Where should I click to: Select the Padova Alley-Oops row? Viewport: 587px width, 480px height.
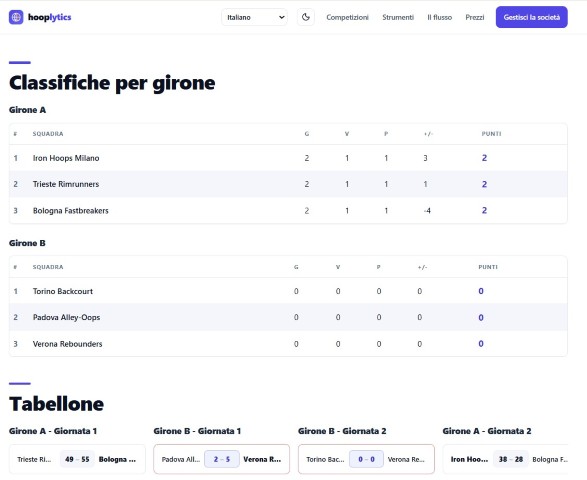coord(288,317)
